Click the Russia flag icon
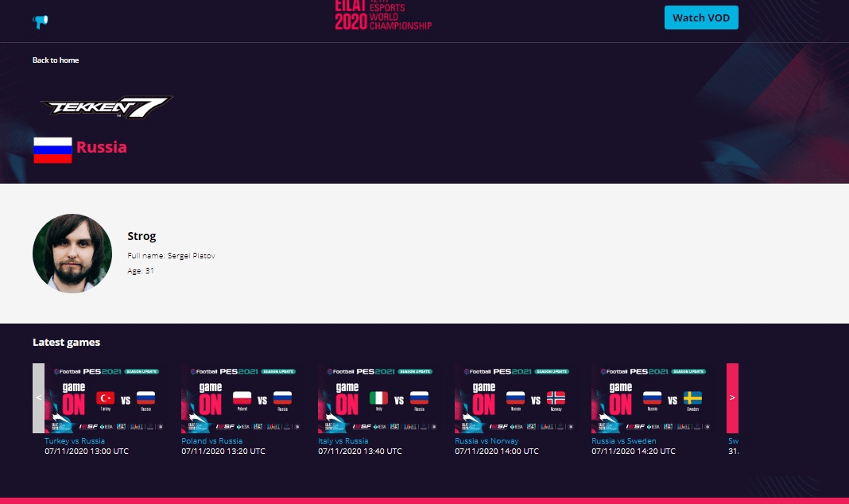 52,149
